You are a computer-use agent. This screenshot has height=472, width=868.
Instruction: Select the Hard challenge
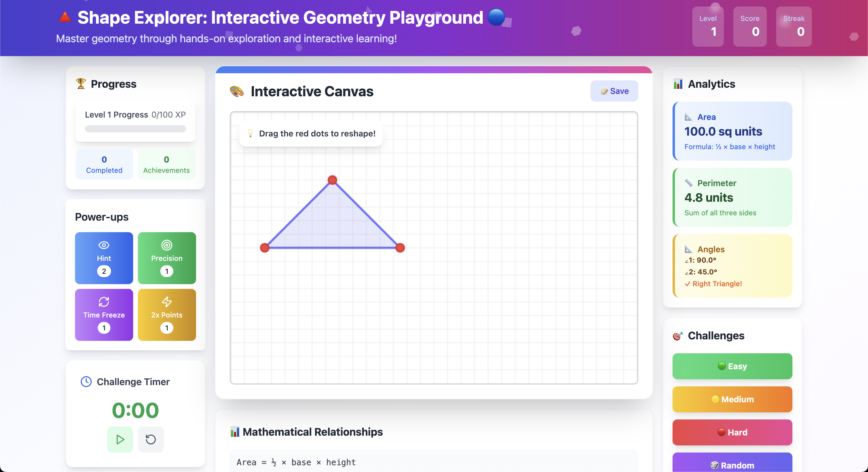(732, 432)
